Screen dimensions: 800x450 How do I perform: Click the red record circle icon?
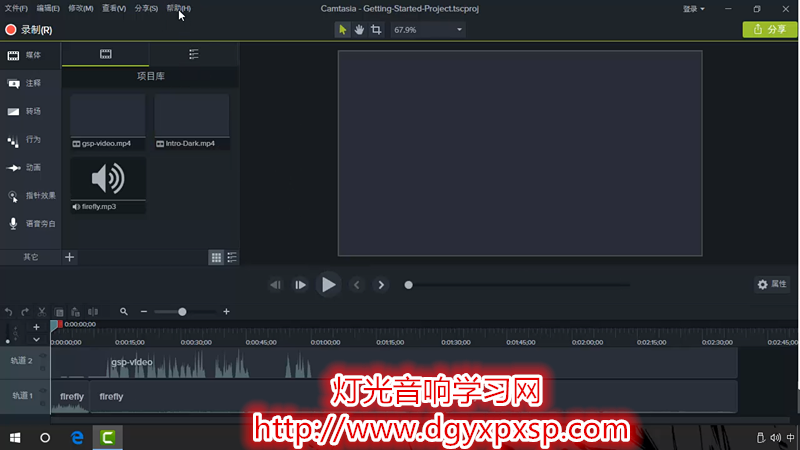coord(11,30)
